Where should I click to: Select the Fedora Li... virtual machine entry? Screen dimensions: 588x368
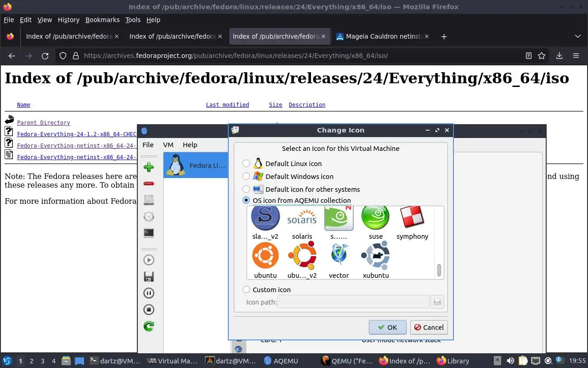[x=196, y=165]
